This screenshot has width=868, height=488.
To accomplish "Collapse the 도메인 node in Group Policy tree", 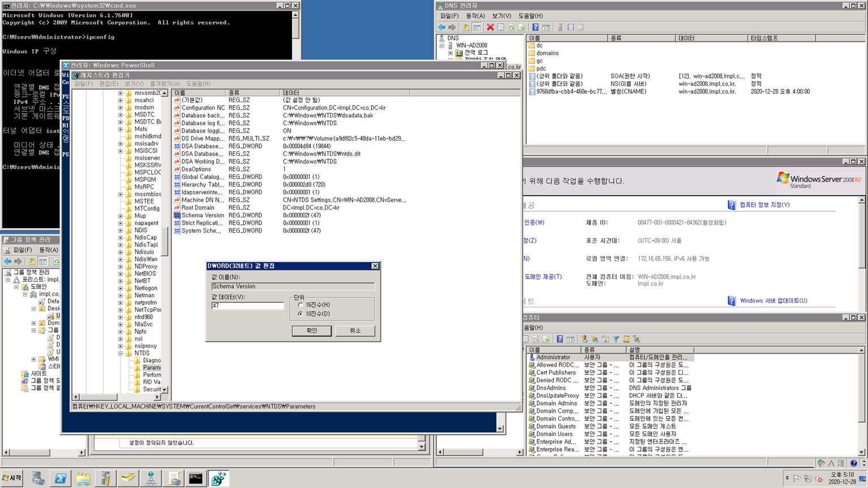I will (x=16, y=287).
